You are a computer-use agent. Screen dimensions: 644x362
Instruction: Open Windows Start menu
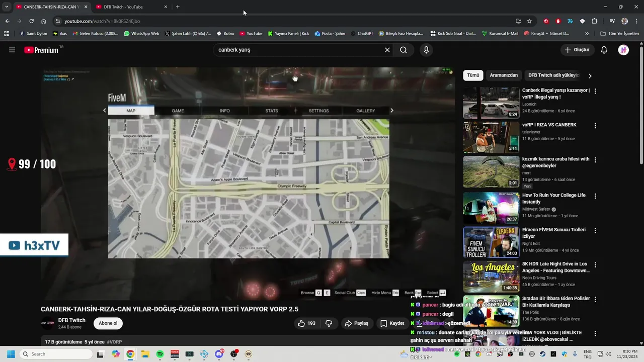point(11,354)
